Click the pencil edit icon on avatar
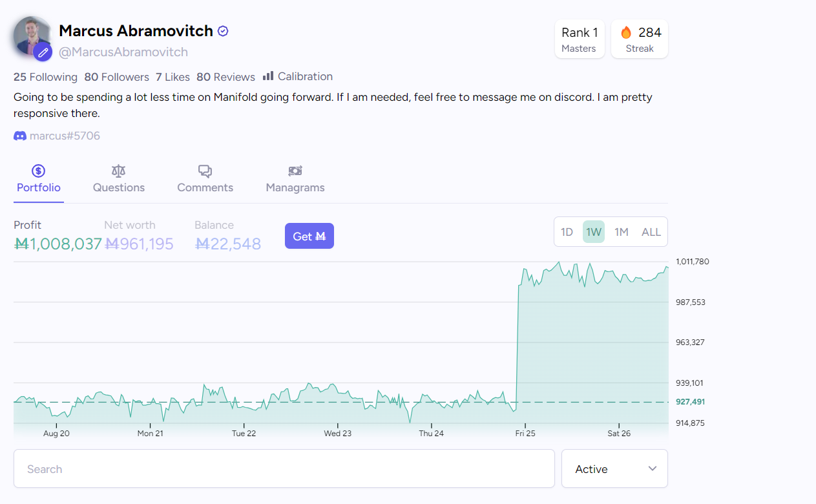The height and width of the screenshot is (504, 816). tap(43, 52)
